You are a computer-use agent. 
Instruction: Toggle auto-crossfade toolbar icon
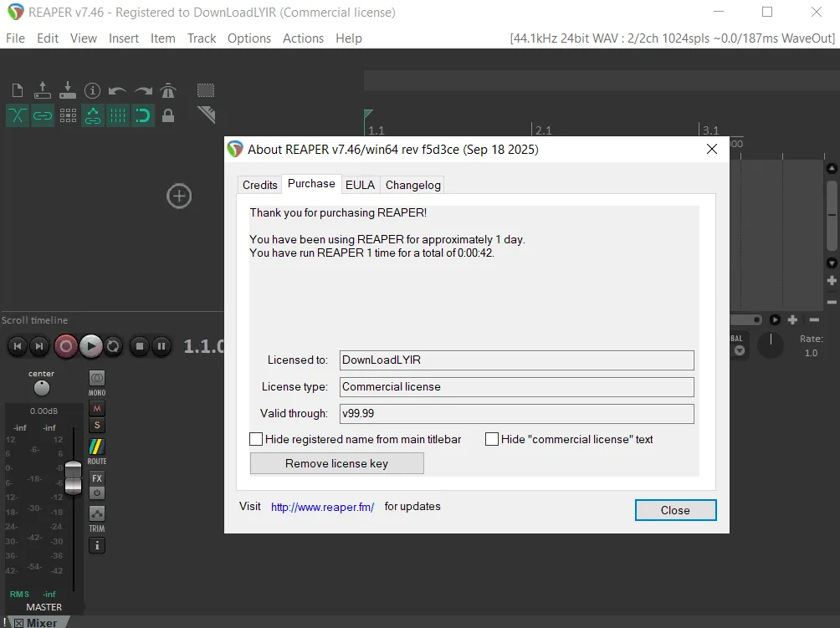tap(17, 115)
